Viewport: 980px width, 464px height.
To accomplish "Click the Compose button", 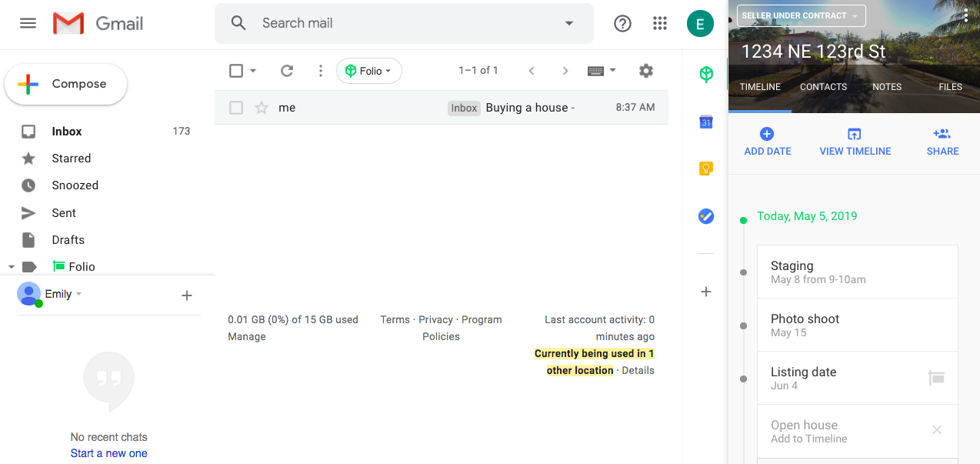I will tap(66, 84).
